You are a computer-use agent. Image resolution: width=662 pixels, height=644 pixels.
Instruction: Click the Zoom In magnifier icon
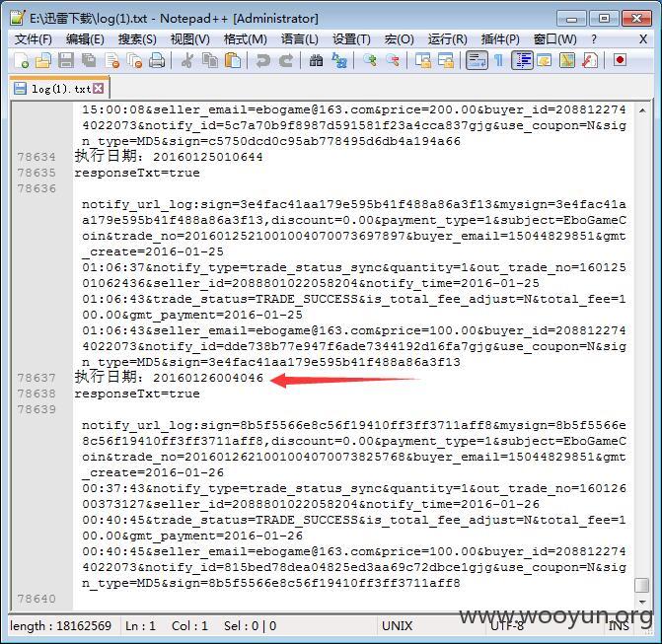(370, 61)
